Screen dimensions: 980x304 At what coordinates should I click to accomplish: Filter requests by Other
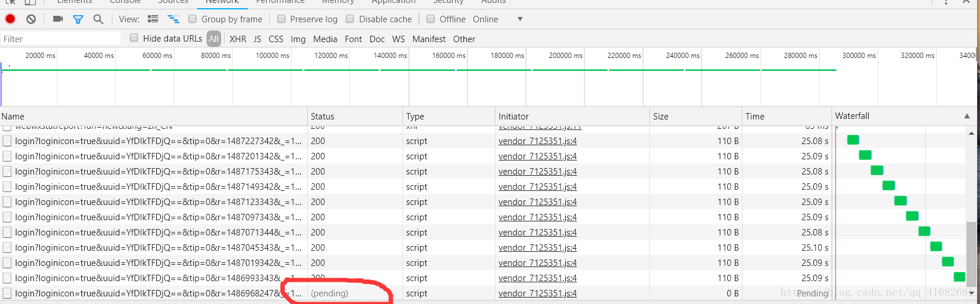click(464, 39)
